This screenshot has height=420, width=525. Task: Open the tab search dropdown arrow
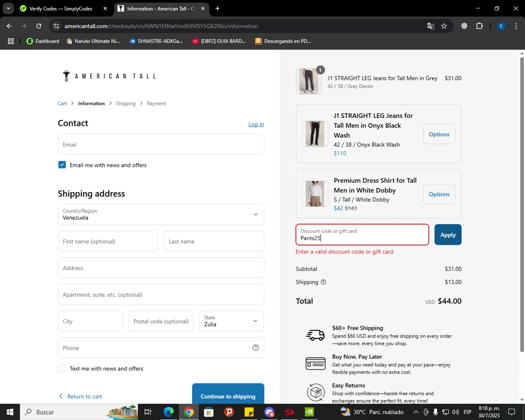click(8, 8)
